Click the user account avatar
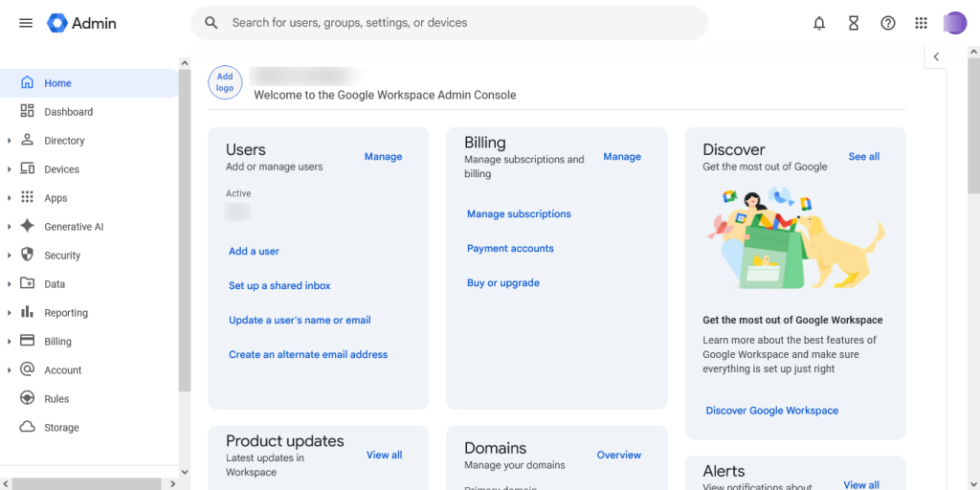The image size is (980, 490). tap(954, 23)
